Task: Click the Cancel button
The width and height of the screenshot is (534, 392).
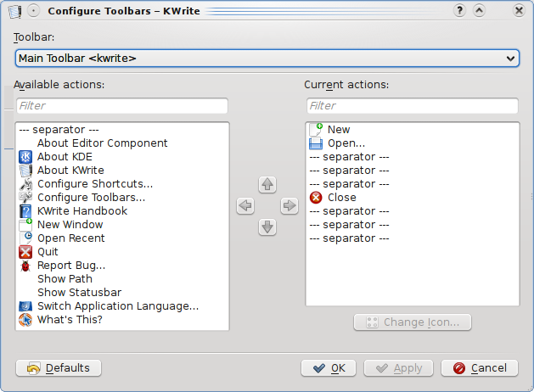Action: [x=481, y=368]
